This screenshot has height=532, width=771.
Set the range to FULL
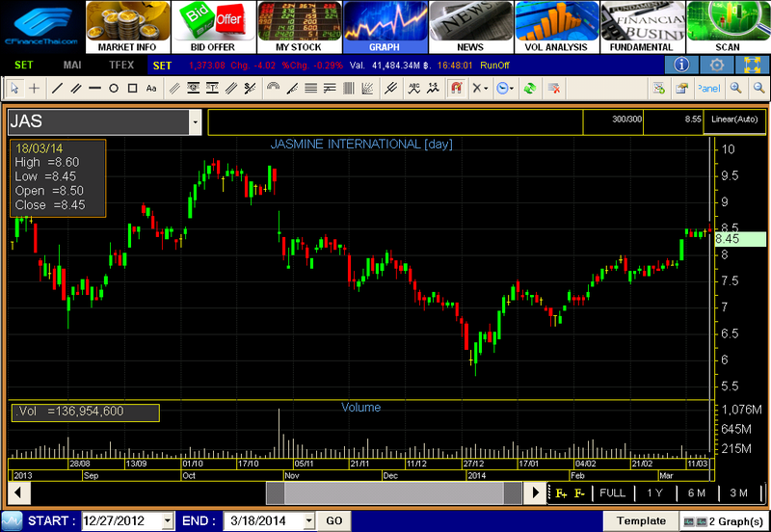[612, 493]
